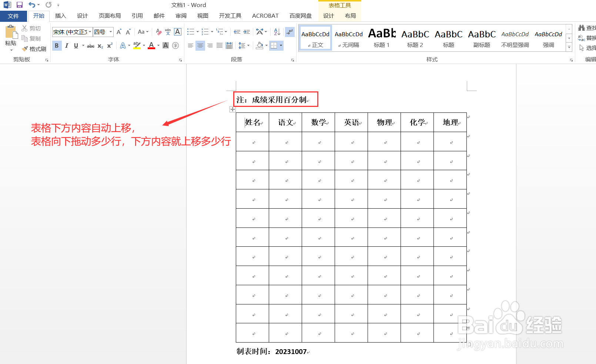This screenshot has height=364, width=596.
Task: Click the Justify alignment icon
Action: 220,45
